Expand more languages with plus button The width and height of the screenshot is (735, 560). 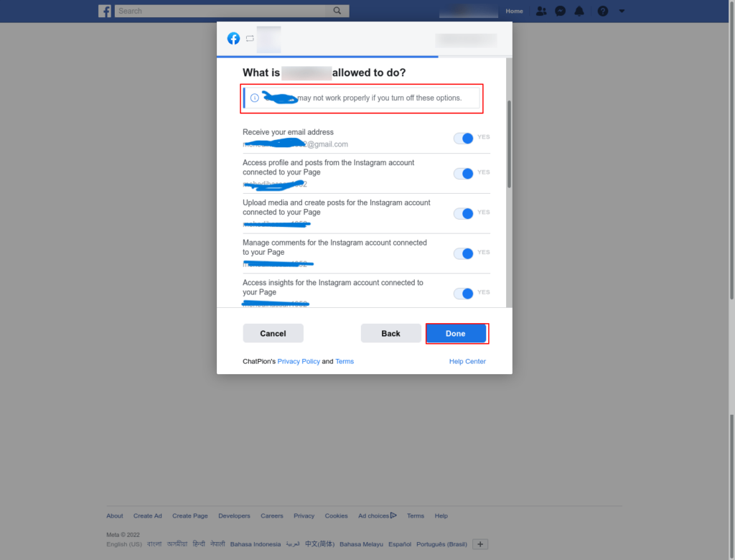click(x=480, y=544)
